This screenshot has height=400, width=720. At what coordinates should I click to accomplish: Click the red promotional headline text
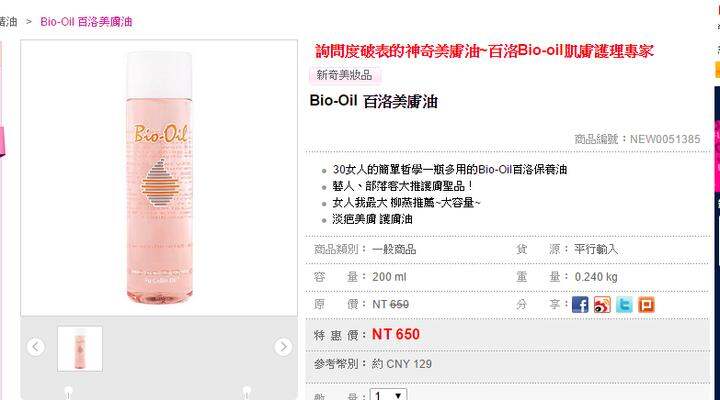click(x=484, y=51)
